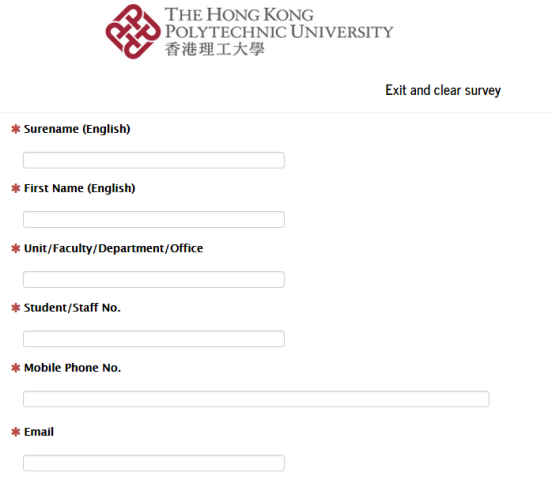Click the Chinese university name 香港理工大學

214,49
